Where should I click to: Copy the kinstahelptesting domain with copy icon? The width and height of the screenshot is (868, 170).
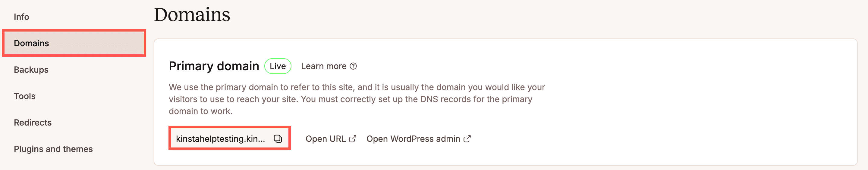pos(278,139)
